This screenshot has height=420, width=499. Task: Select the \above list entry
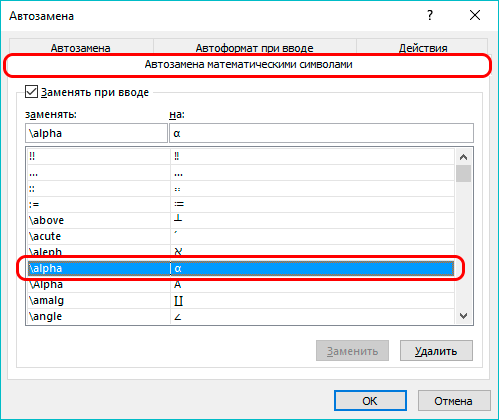[x=241, y=220]
